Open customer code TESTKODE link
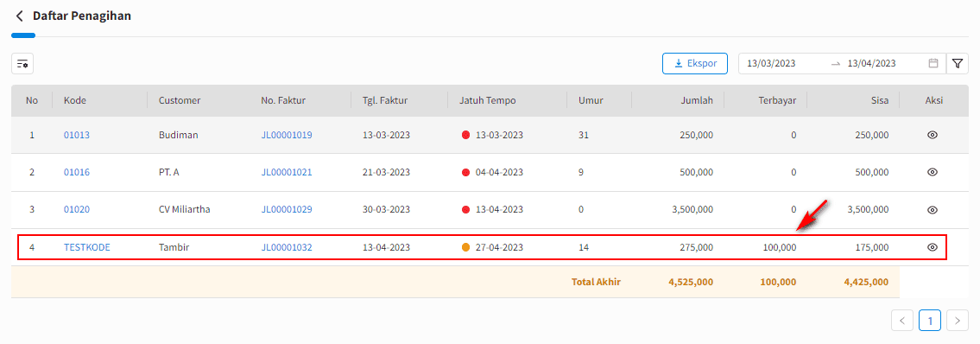The width and height of the screenshot is (980, 344). tap(87, 247)
